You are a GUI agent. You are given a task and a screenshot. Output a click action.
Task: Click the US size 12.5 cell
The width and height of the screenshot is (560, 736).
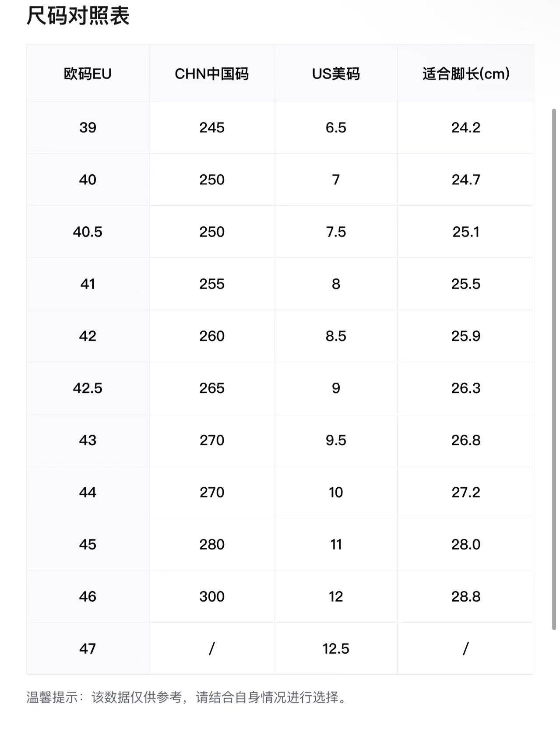336,648
